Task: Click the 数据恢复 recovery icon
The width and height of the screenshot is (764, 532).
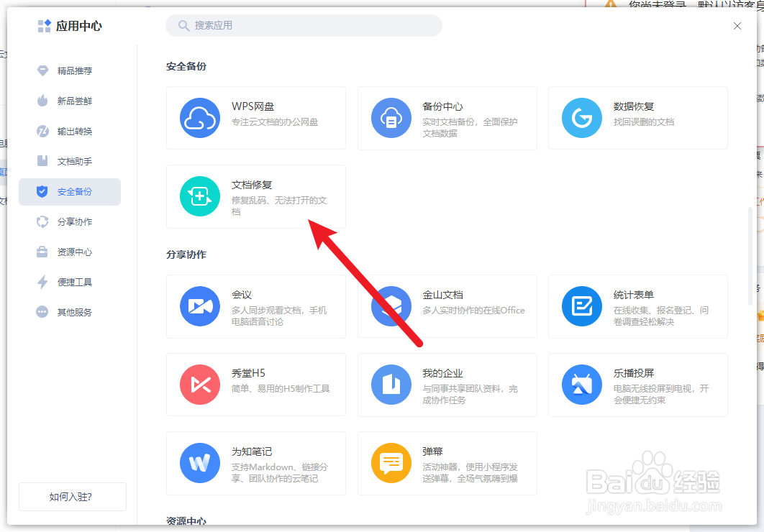Action: click(x=582, y=118)
